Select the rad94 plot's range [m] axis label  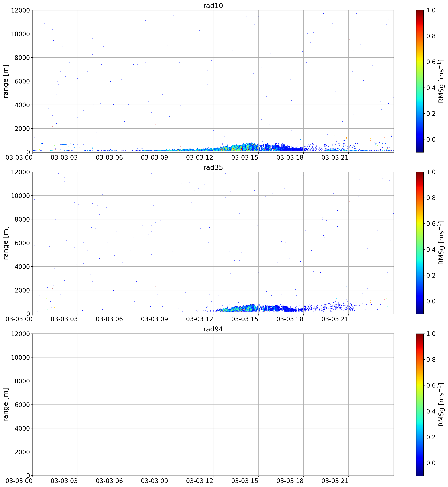(x=6, y=405)
